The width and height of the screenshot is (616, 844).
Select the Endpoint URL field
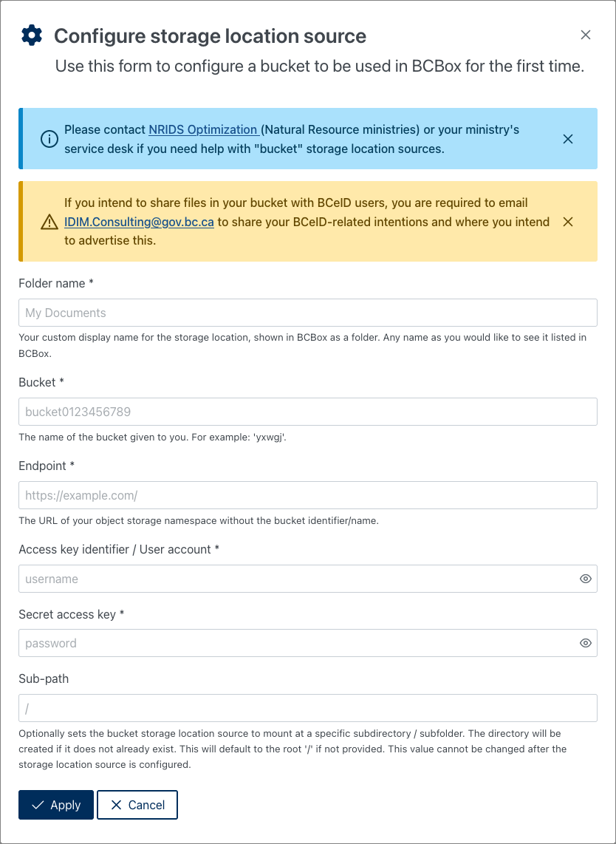coord(307,495)
